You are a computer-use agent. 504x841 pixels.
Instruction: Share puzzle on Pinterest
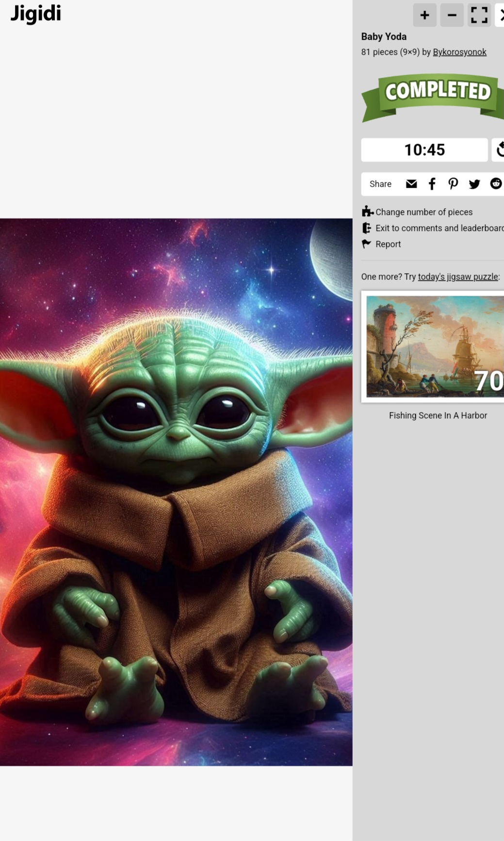tap(453, 183)
